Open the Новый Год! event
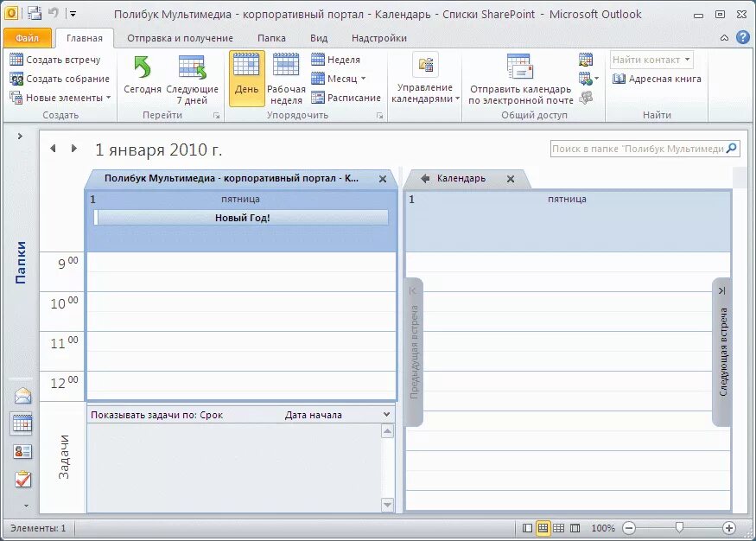756x541 pixels. [242, 218]
